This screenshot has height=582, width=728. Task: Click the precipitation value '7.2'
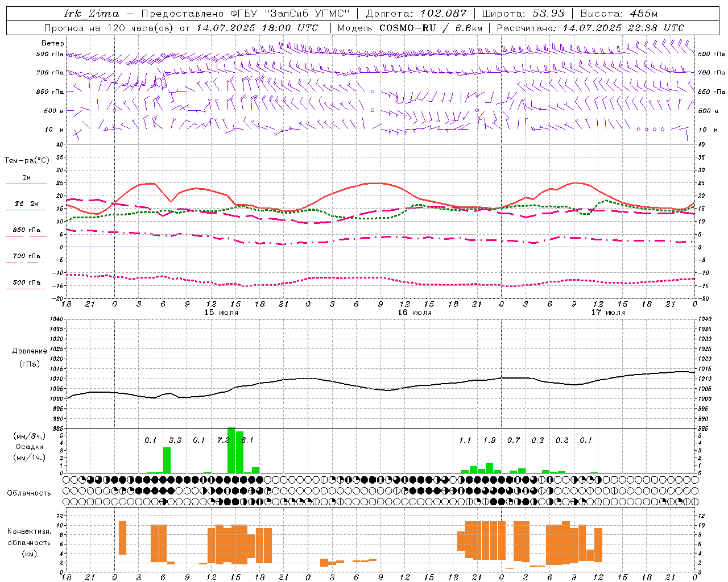223,440
